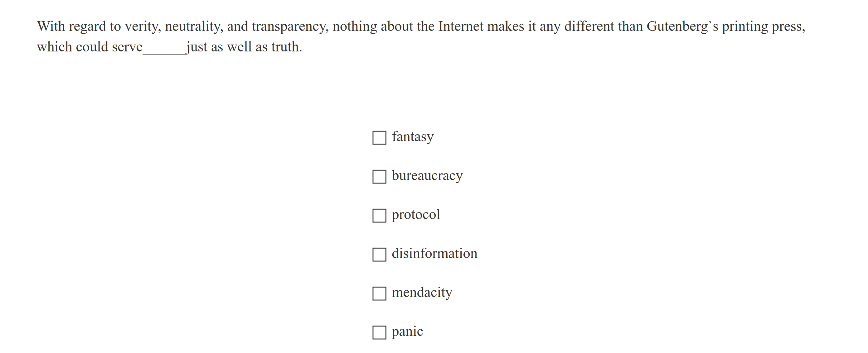This screenshot has width=868, height=353.
Task: Click the word label 'fantasy'
Action: pos(412,137)
